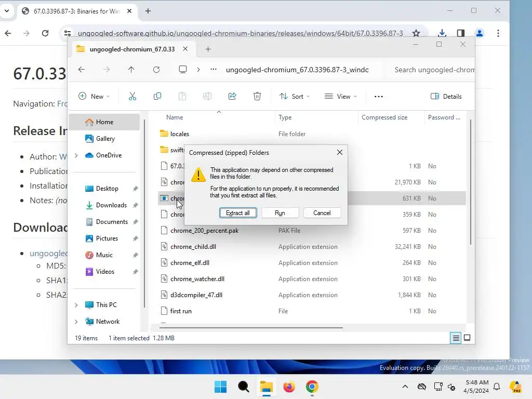Expand the OneDrive tree node
The image size is (532, 399).
point(76,155)
